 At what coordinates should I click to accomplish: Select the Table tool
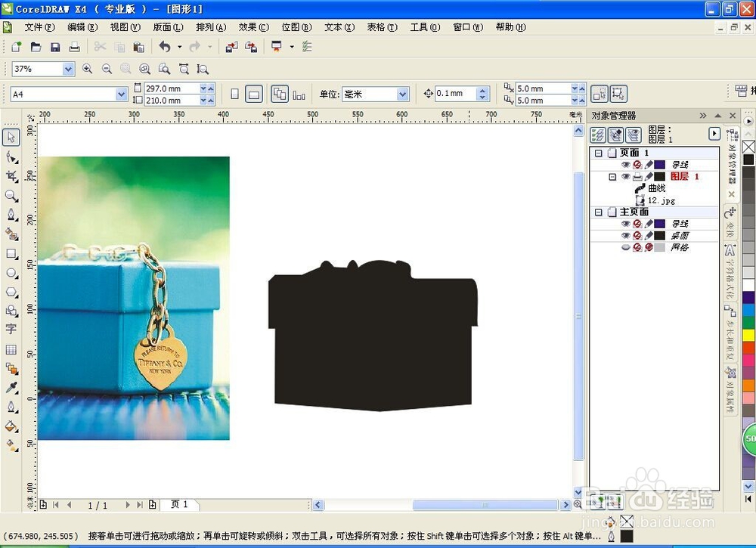(x=11, y=349)
